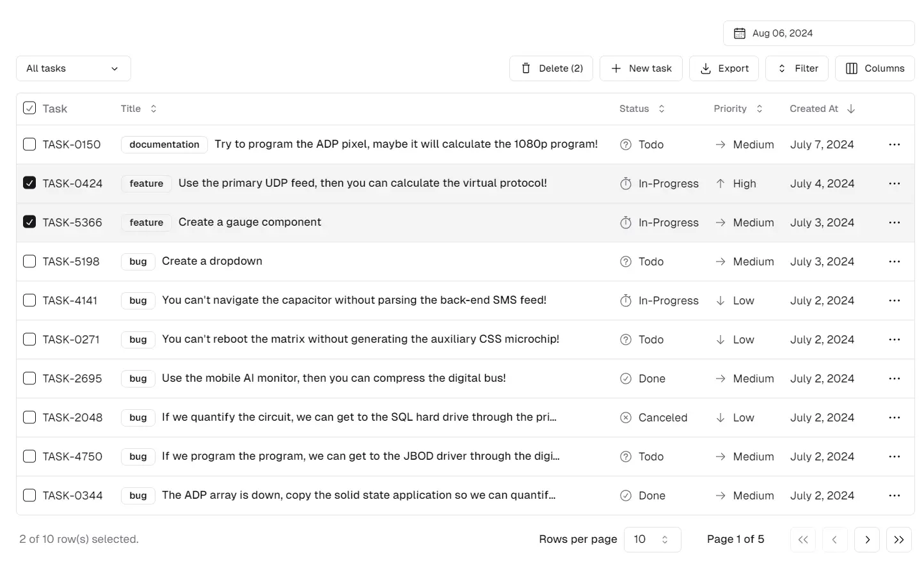Open the Columns visibility menu

point(874,68)
